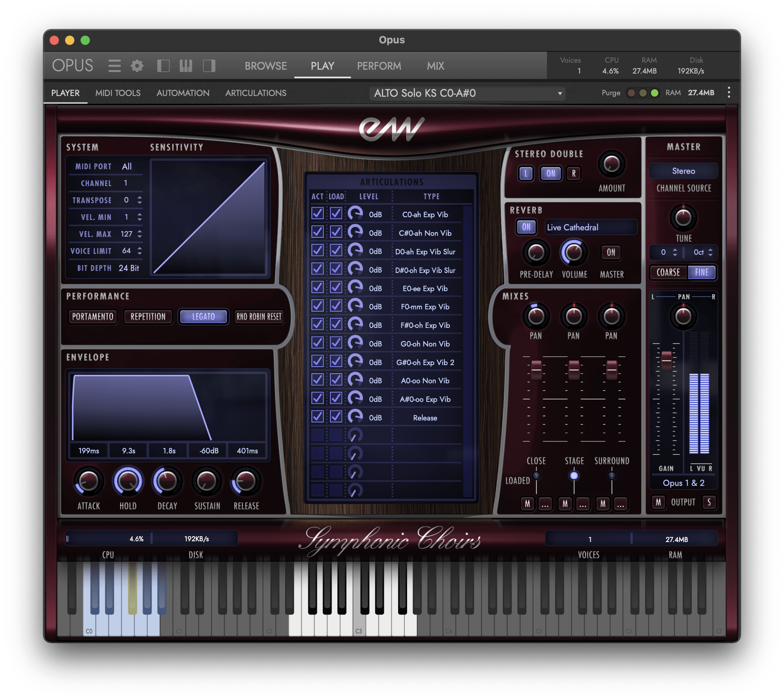Open the Live Cathedral reverb preset selector
Image resolution: width=784 pixels, height=700 pixels.
point(590,227)
